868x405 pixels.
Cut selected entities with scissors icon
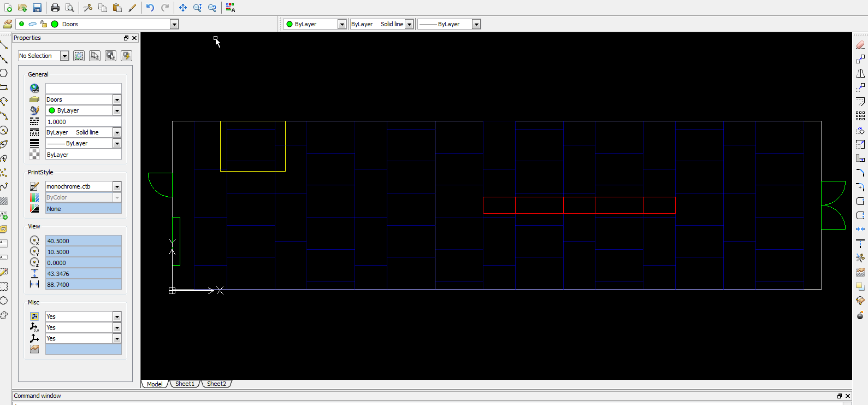88,8
